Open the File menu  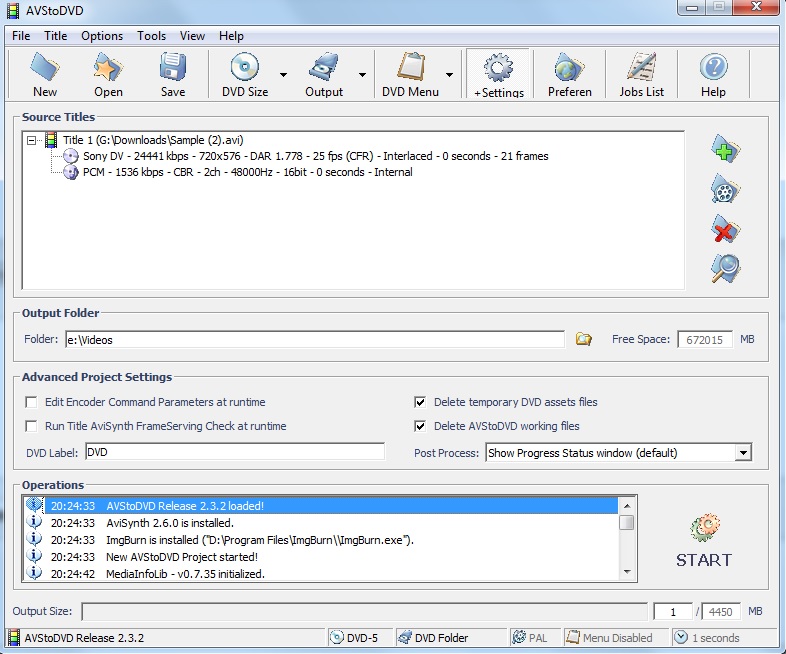[21, 36]
